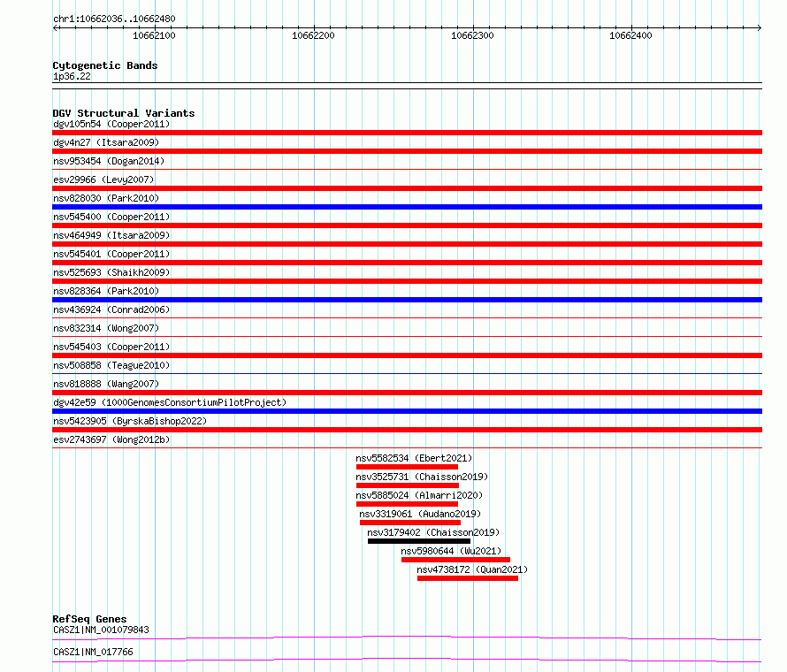The image size is (787, 672).
Task: Collapse the DGV Structural Variants track heading
Action: pyautogui.click(x=123, y=113)
